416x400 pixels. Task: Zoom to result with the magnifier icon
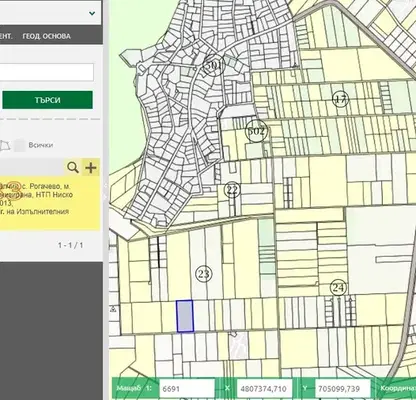click(x=73, y=167)
